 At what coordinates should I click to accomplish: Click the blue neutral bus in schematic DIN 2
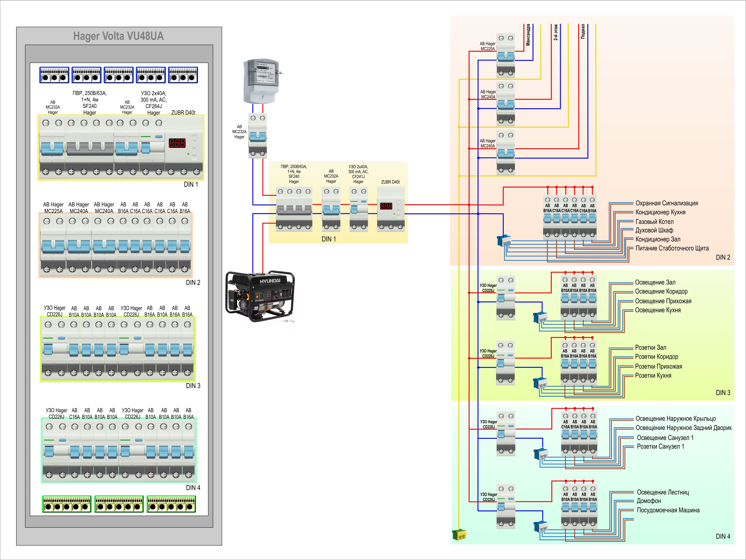[x=504, y=240]
